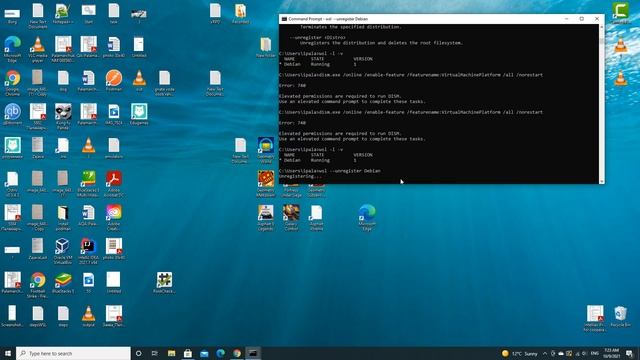Image resolution: width=640 pixels, height=360 pixels.
Task: Open Google Chrome from the taskbar
Action: point(237,353)
